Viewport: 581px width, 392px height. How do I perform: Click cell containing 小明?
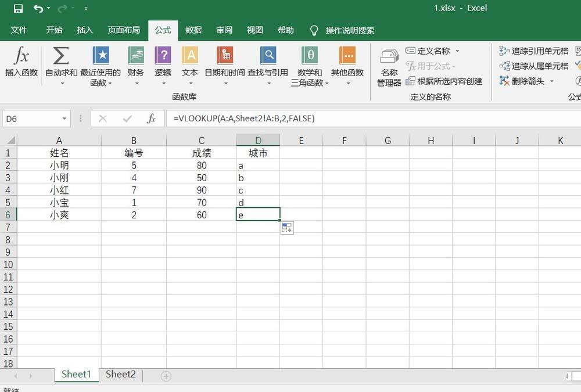coord(59,166)
